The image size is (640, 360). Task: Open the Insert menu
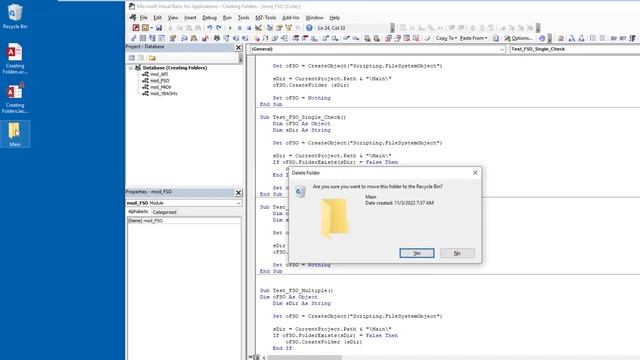(x=190, y=18)
